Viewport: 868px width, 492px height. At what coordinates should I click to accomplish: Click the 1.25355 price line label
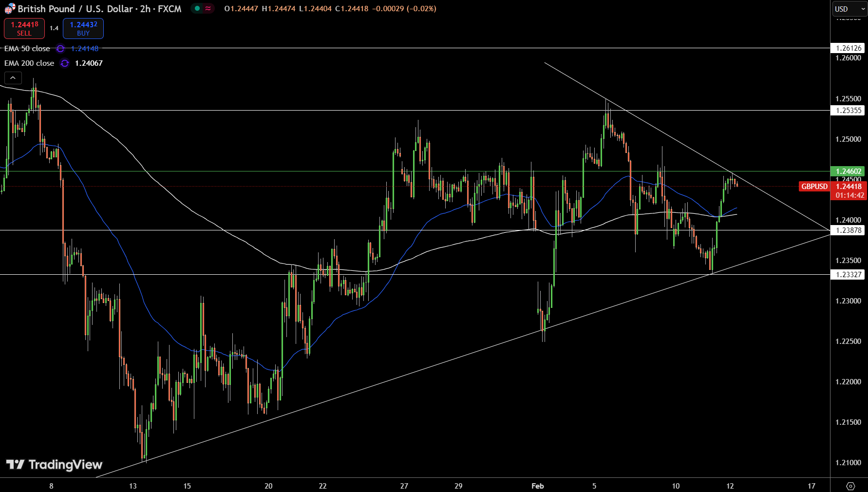pyautogui.click(x=848, y=111)
